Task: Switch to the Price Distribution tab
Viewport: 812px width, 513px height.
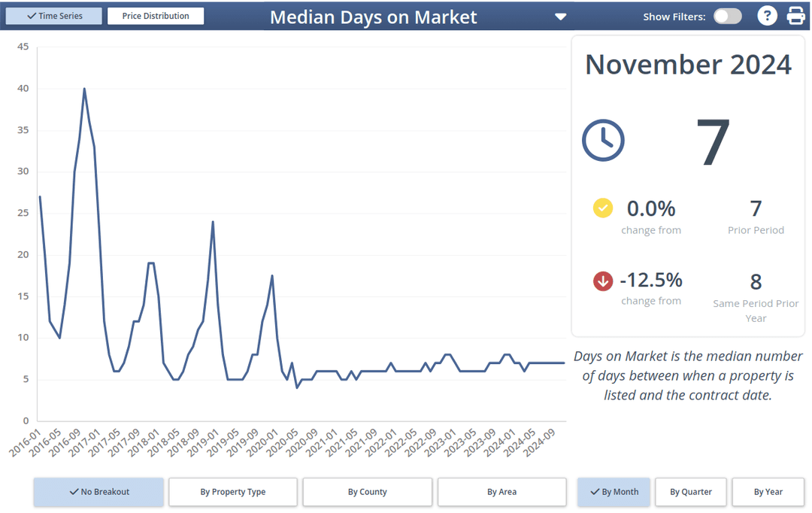Action: pyautogui.click(x=156, y=16)
